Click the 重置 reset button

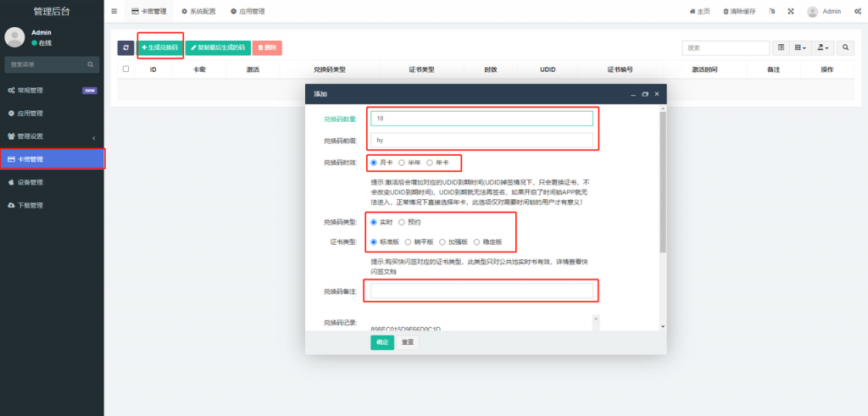coord(409,342)
